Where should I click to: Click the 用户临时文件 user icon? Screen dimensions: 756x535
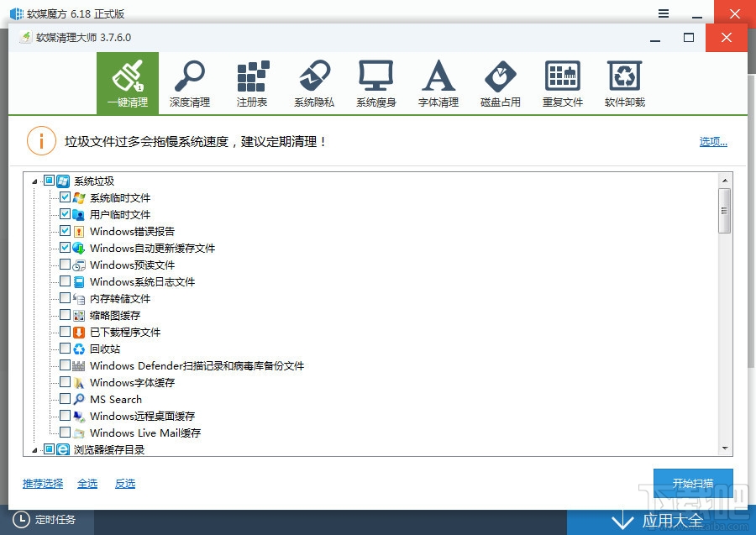point(79,214)
